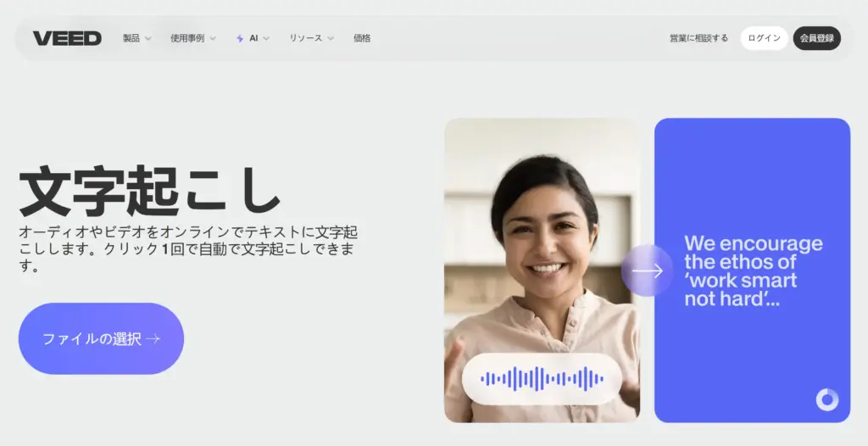868x446 pixels.
Task: Click the arrow icon inside ファイルの選択 button
Action: click(153, 339)
